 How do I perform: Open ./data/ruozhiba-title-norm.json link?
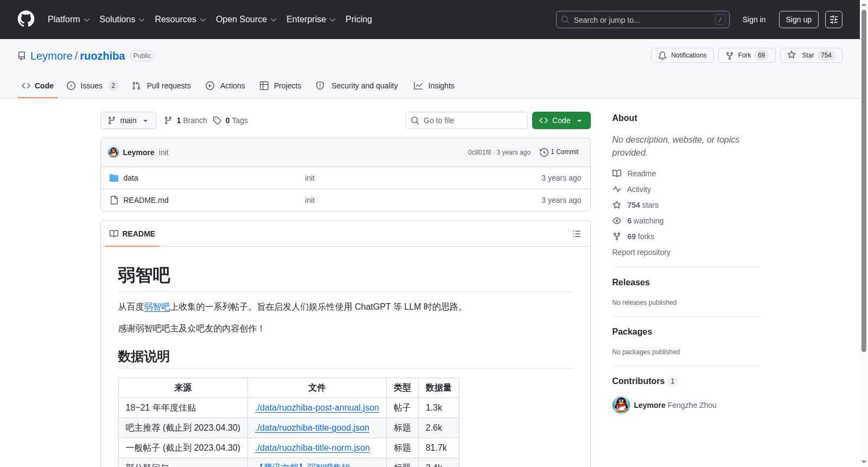click(x=312, y=448)
